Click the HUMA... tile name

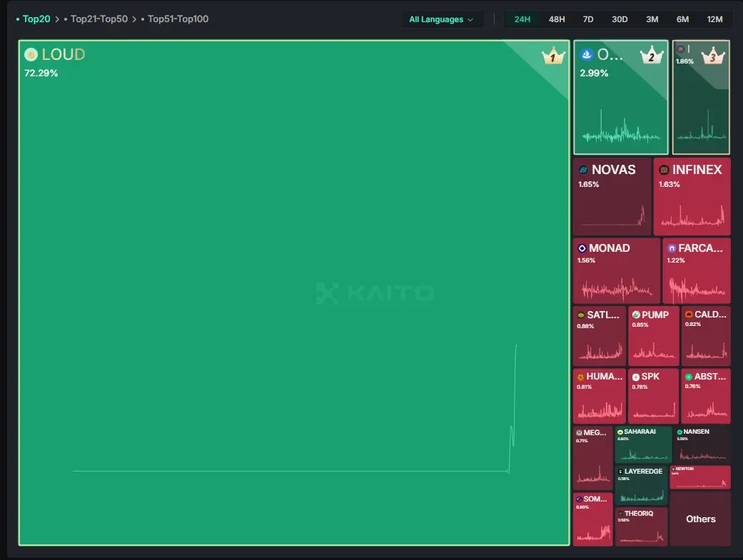click(604, 377)
